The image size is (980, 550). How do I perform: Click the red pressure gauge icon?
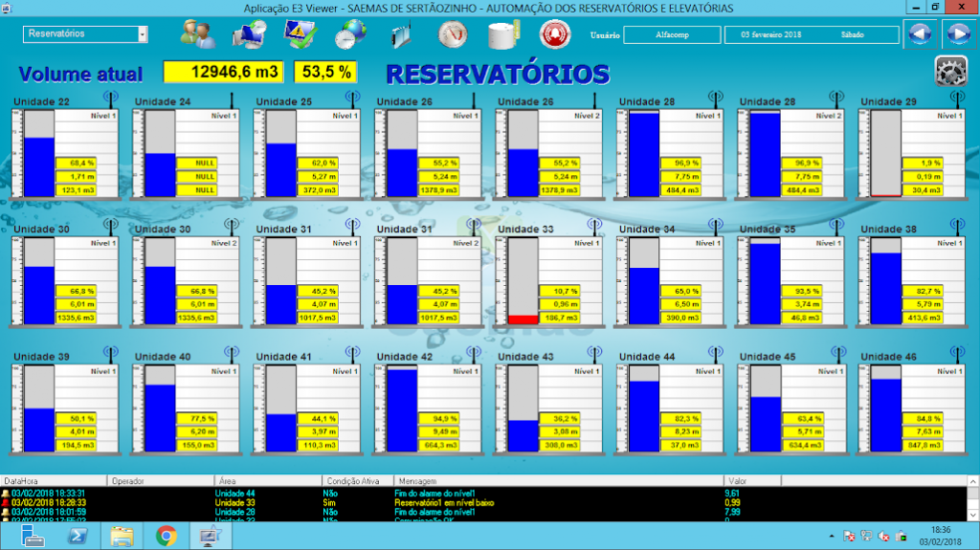452,34
